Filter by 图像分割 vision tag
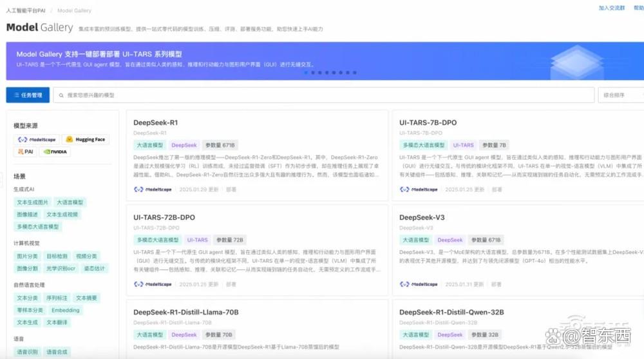The image size is (644, 359). [x=27, y=269]
